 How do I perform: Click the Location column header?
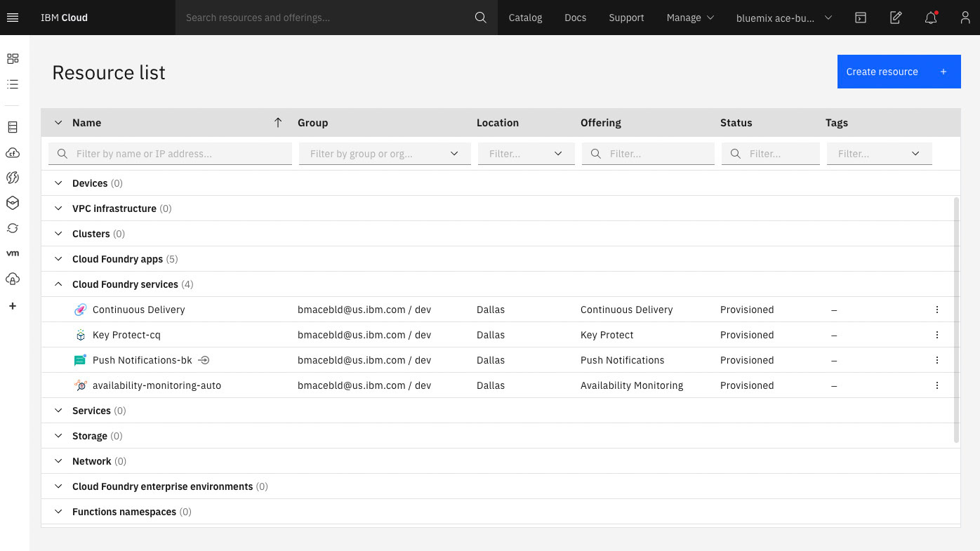498,123
